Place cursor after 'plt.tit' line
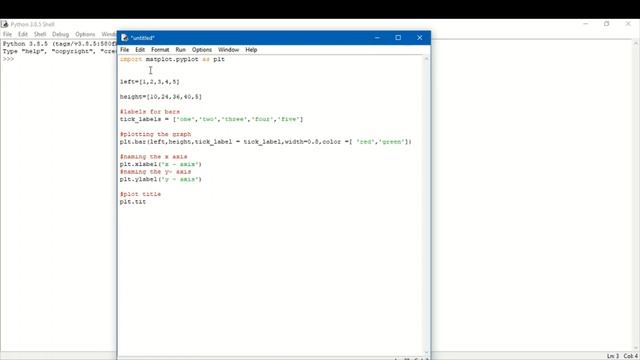 [x=146, y=202]
